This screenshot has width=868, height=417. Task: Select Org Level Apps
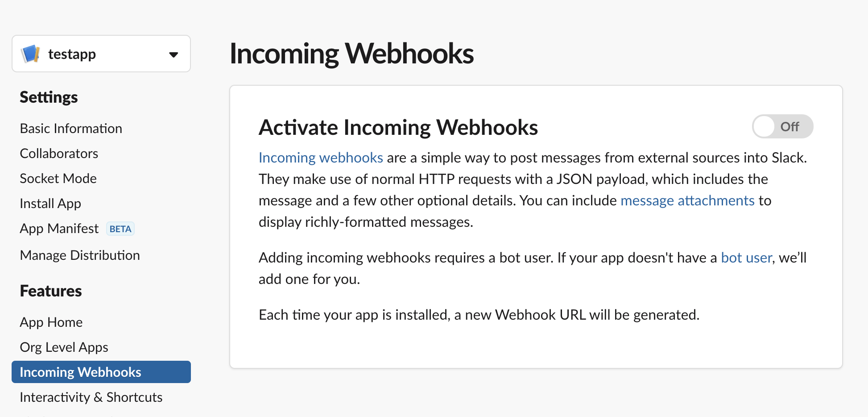[x=64, y=347]
